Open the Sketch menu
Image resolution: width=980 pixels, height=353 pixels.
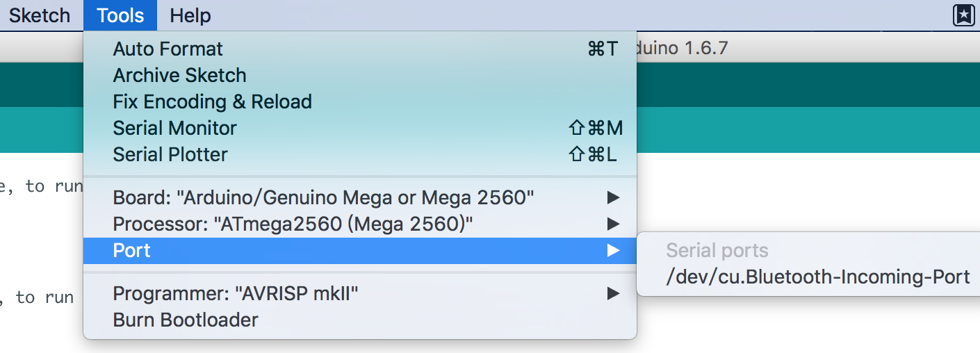click(40, 15)
